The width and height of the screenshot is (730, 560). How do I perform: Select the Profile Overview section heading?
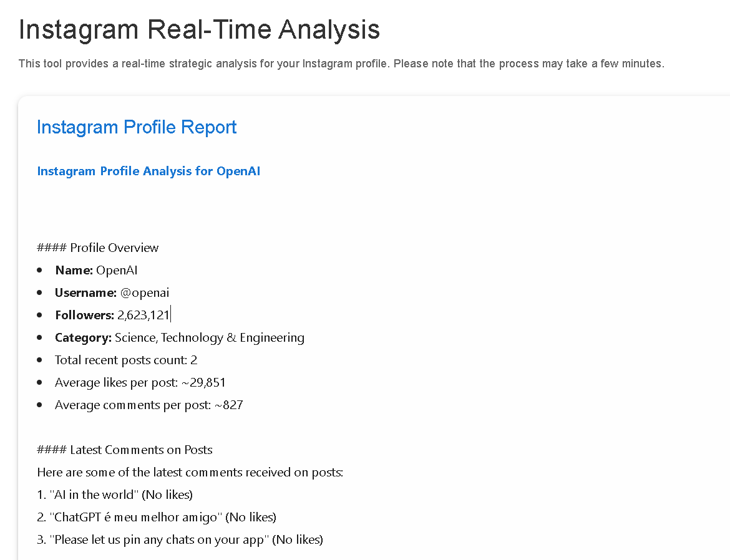(x=98, y=248)
